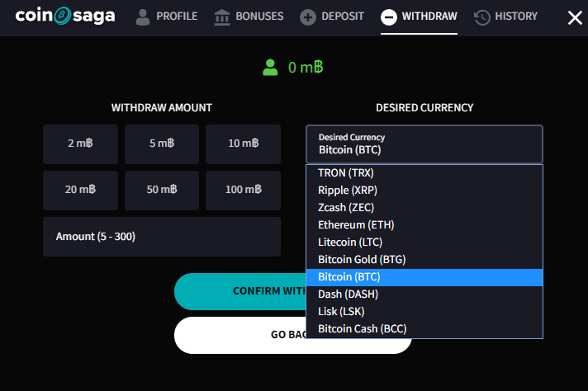Select the 2 mB amount button
The width and height of the screenshot is (588, 391).
coord(80,144)
